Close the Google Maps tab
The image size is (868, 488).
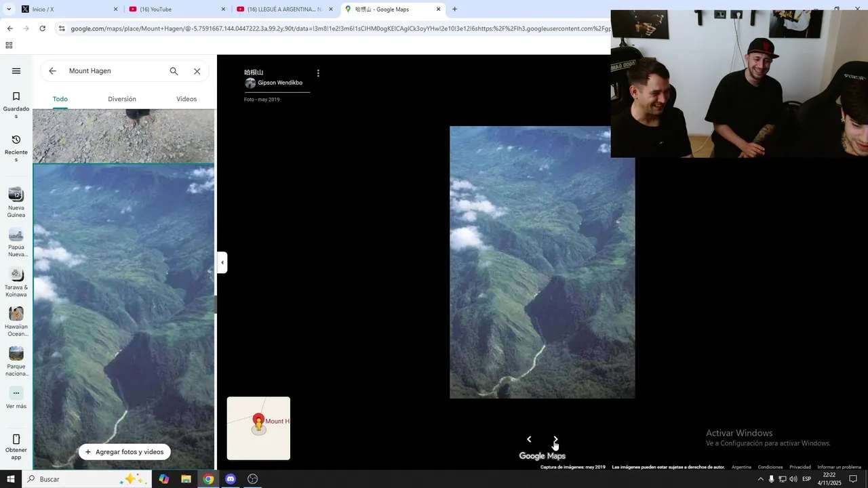438,9
